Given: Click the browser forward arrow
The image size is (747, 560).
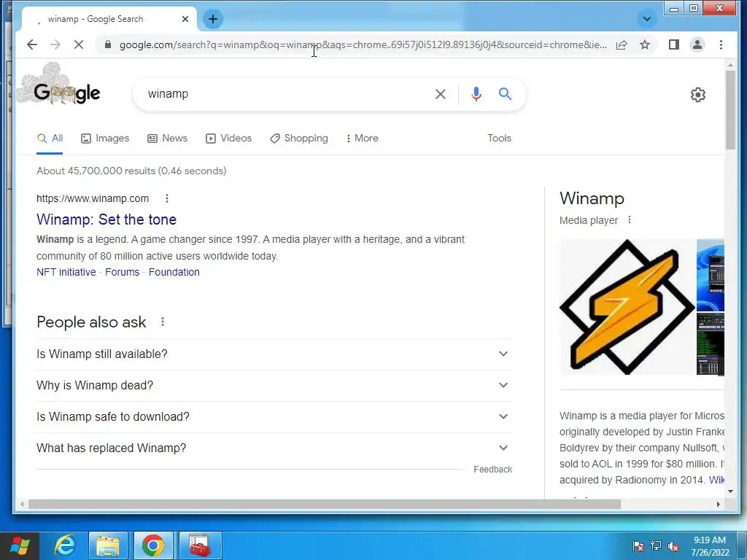Looking at the screenshot, I should [55, 44].
